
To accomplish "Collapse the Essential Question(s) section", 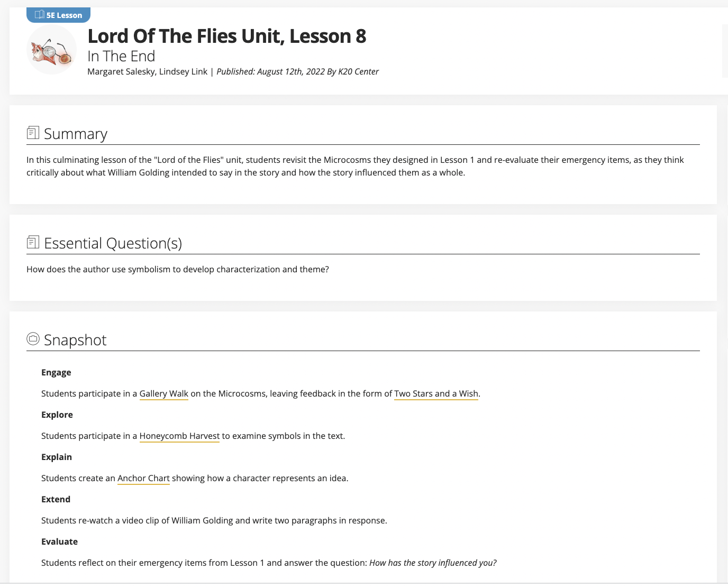I will [x=113, y=243].
